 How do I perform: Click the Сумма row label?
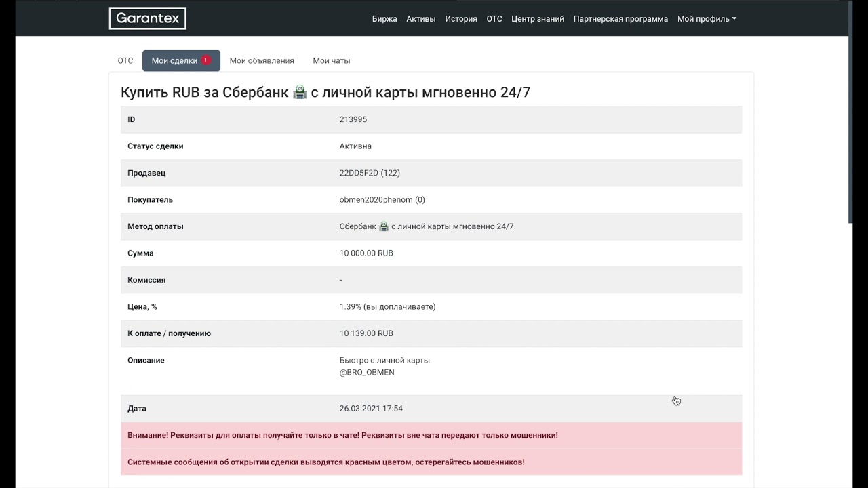140,253
